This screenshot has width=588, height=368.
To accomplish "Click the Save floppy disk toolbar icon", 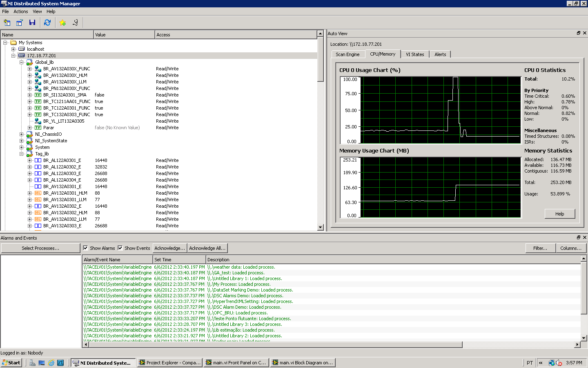I will click(x=32, y=23).
